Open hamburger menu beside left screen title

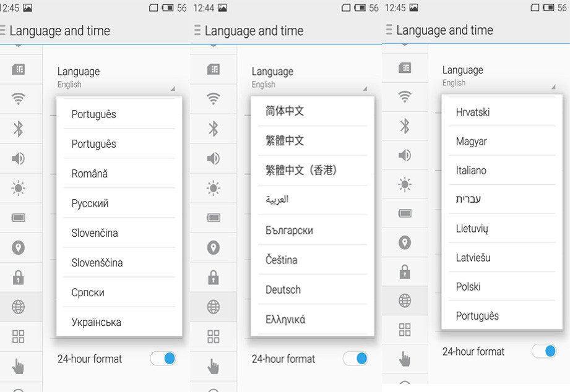click(3, 31)
